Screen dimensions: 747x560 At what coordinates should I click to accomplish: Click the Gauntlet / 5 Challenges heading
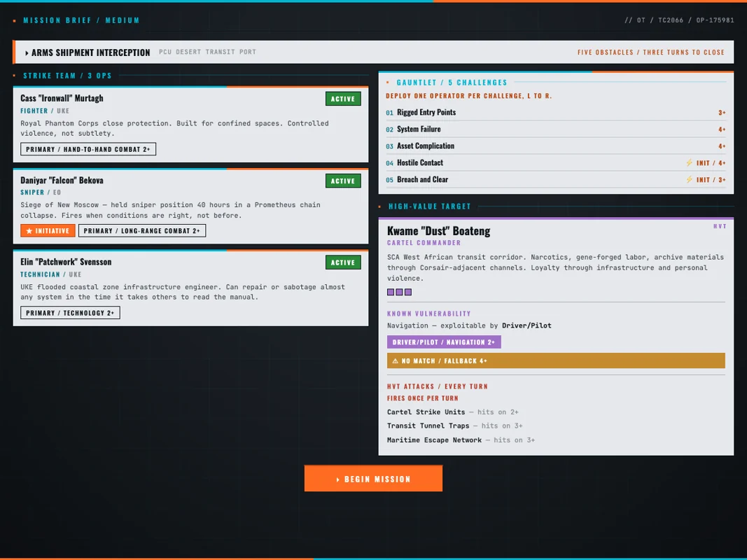click(x=452, y=83)
